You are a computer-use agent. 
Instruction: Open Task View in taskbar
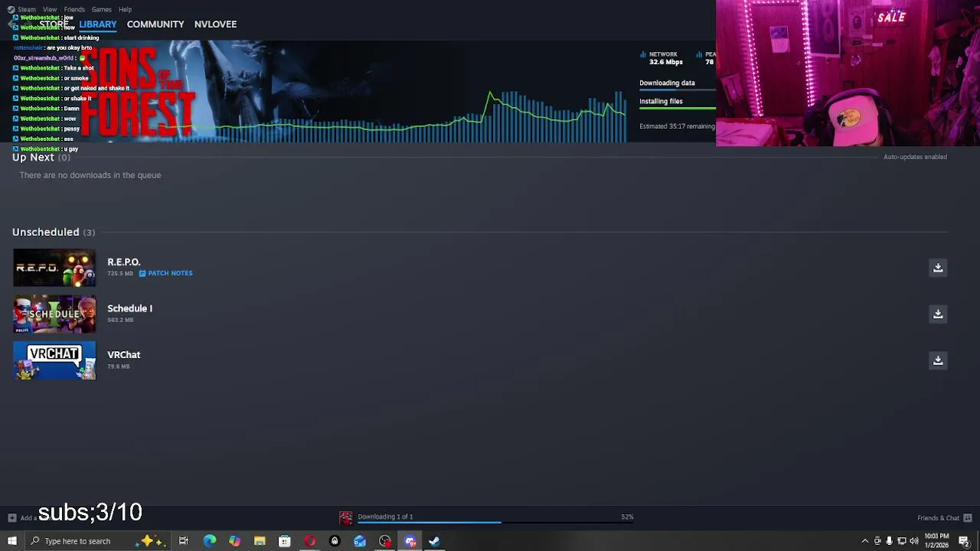click(184, 541)
